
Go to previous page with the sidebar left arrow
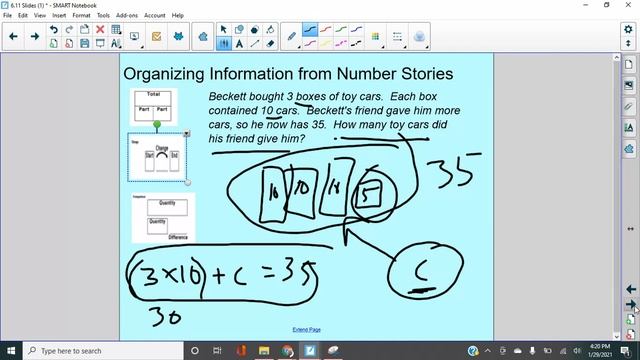[x=631, y=289]
